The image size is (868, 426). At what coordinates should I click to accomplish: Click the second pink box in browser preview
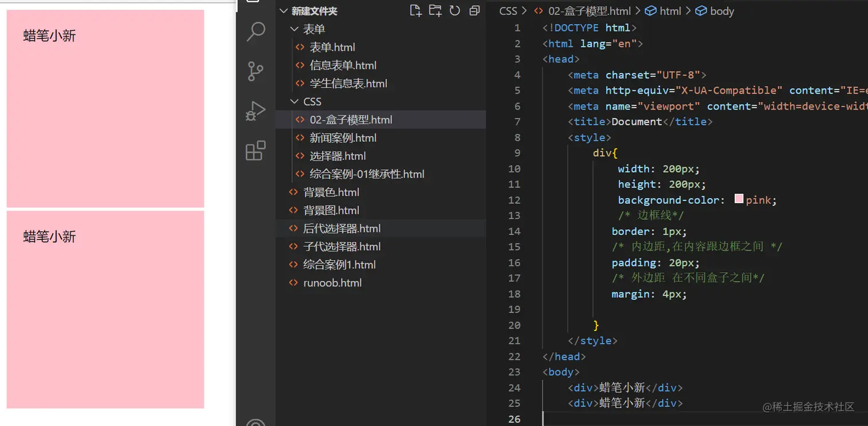click(106, 309)
